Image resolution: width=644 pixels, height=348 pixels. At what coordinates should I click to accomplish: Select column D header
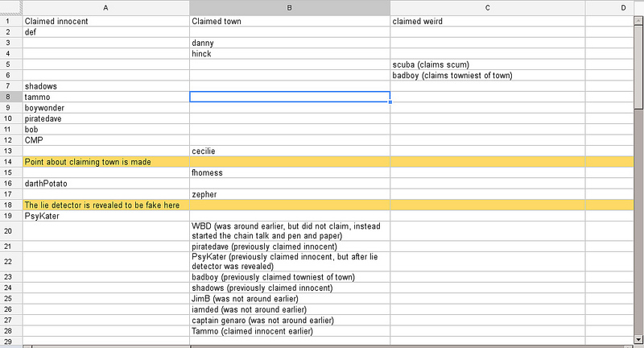click(612, 7)
